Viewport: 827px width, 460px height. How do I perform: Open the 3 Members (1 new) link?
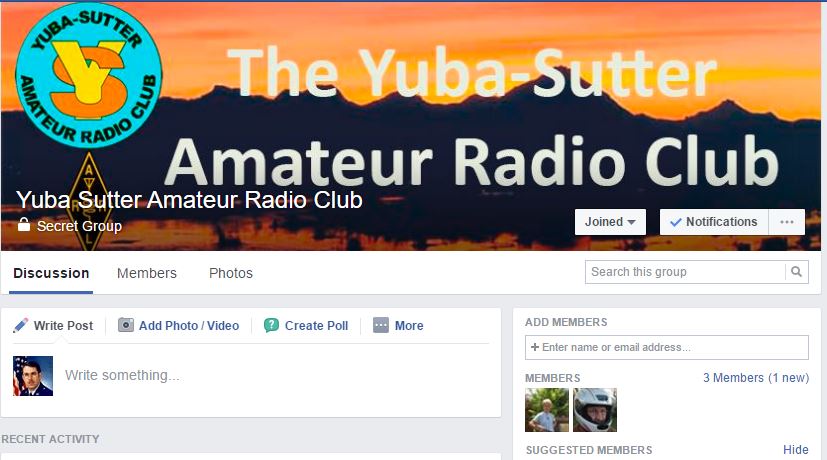pos(756,378)
